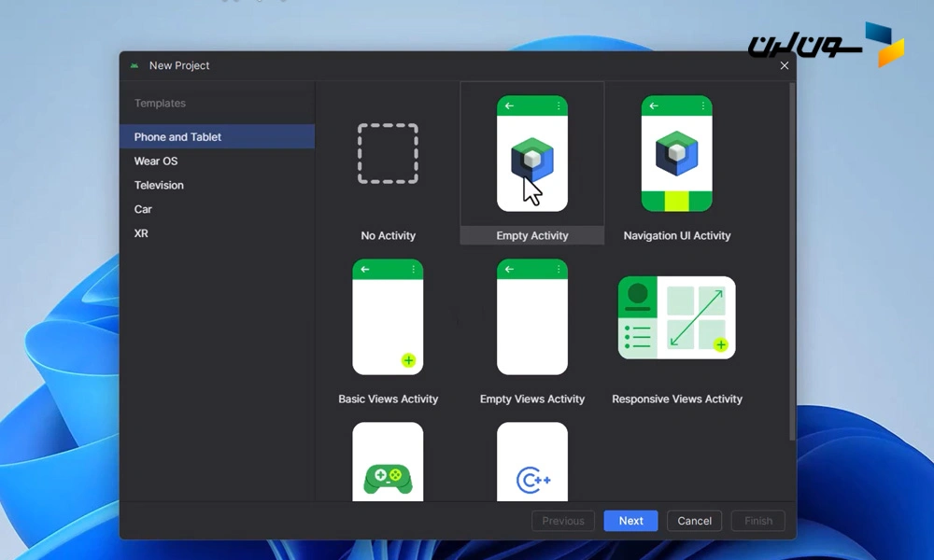934x560 pixels.
Task: Show Television templates
Action: tap(159, 186)
